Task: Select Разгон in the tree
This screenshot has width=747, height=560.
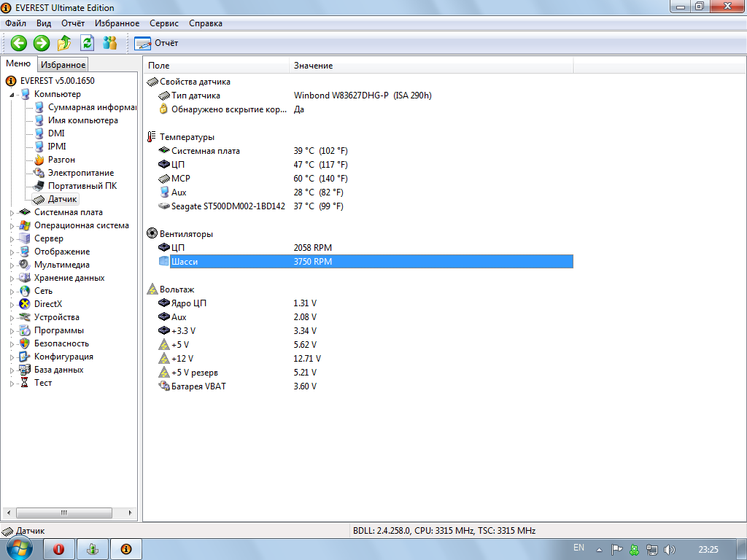Action: [61, 160]
